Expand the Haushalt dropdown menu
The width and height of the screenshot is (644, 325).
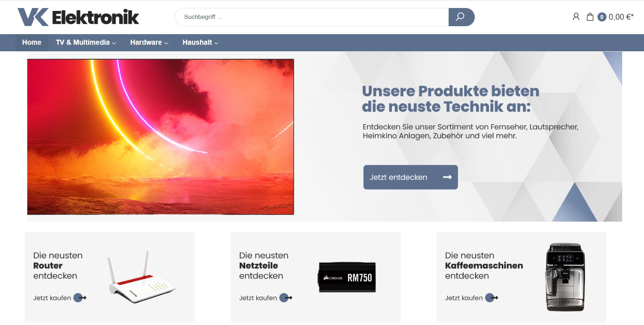coord(200,43)
